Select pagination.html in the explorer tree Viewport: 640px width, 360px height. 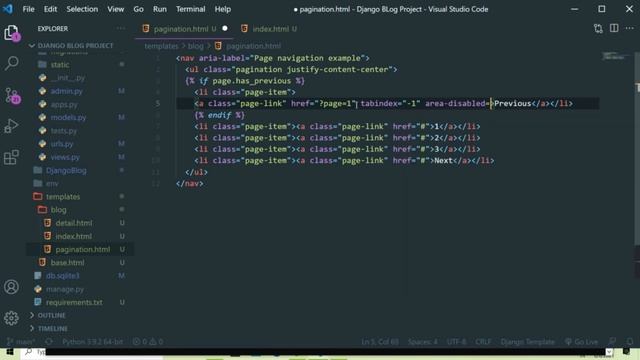point(82,249)
